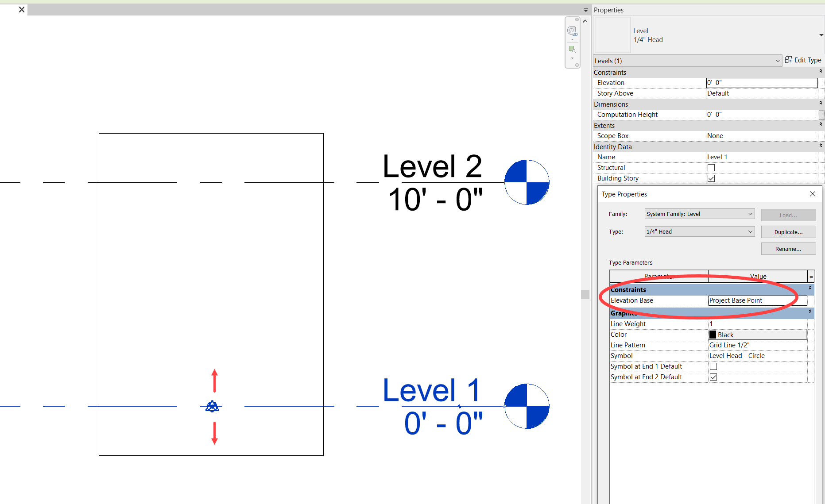Click Level 1's level head circle symbol
This screenshot has height=504, width=825.
click(527, 406)
